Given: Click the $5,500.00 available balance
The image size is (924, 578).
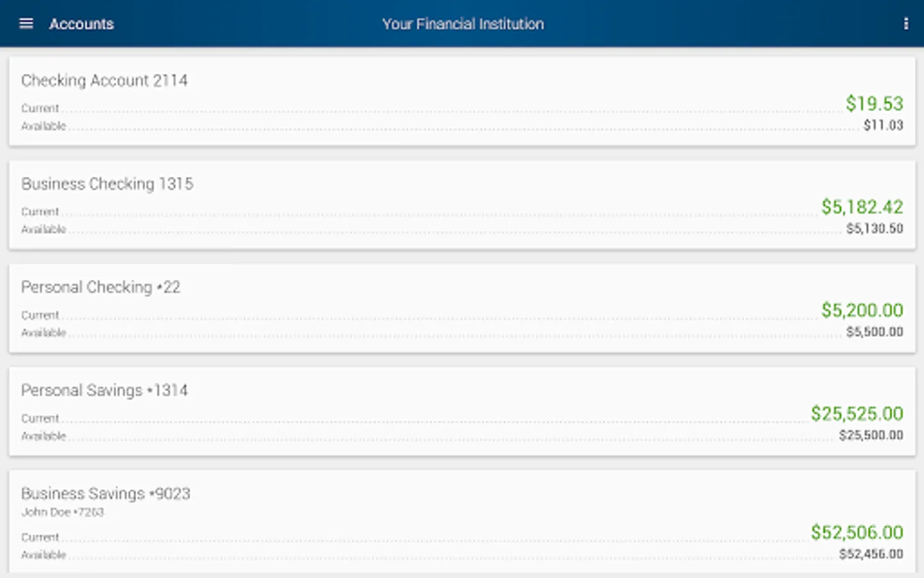Looking at the screenshot, I should tap(874, 332).
